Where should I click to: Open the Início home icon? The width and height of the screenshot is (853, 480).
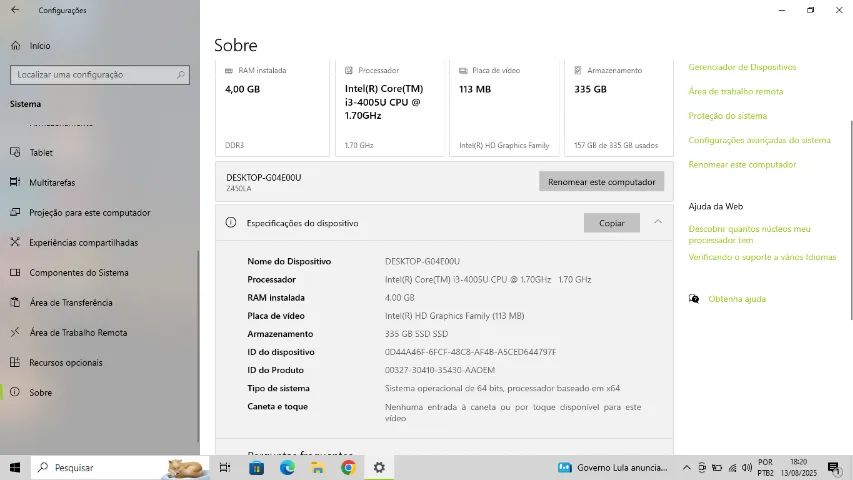click(x=15, y=46)
